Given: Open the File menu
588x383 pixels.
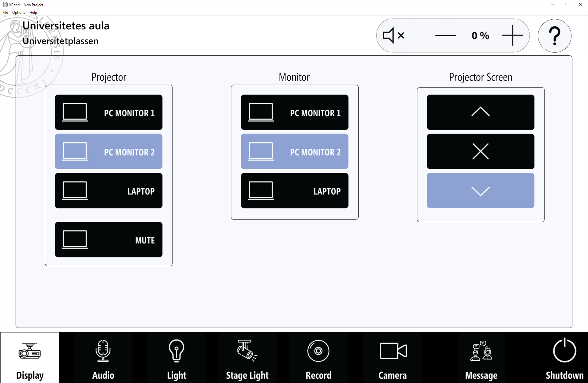Looking at the screenshot, I should pos(5,13).
